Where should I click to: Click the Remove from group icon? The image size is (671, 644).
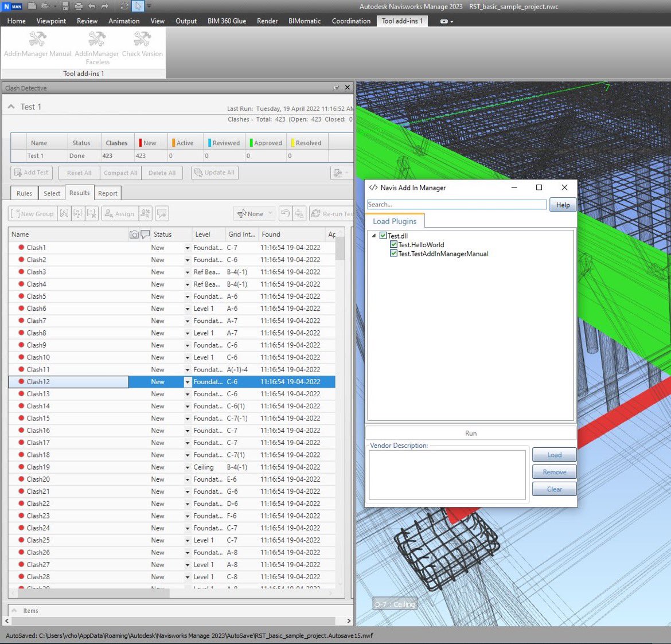pyautogui.click(x=78, y=213)
